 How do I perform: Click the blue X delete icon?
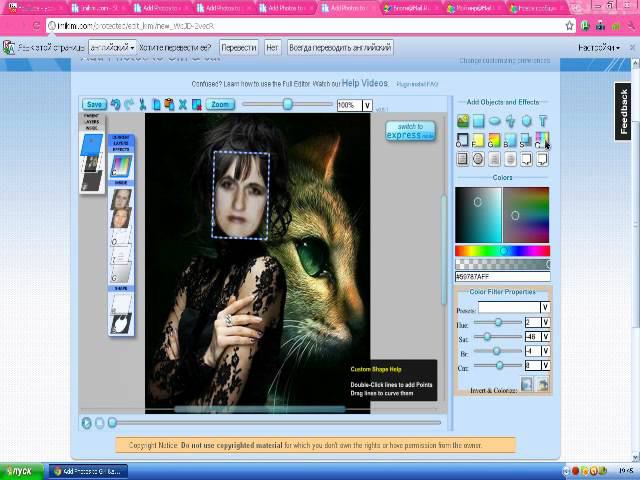[x=183, y=104]
